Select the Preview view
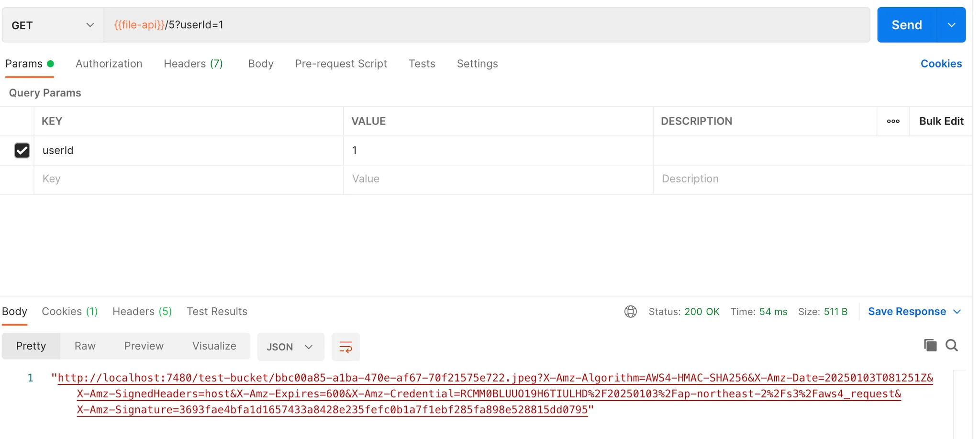Viewport: 980px width, 439px height. (144, 346)
